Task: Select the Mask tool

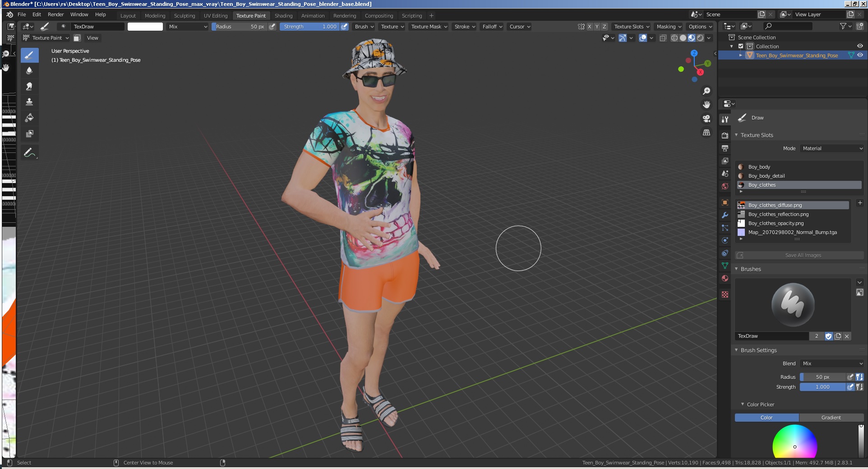Action: click(29, 133)
